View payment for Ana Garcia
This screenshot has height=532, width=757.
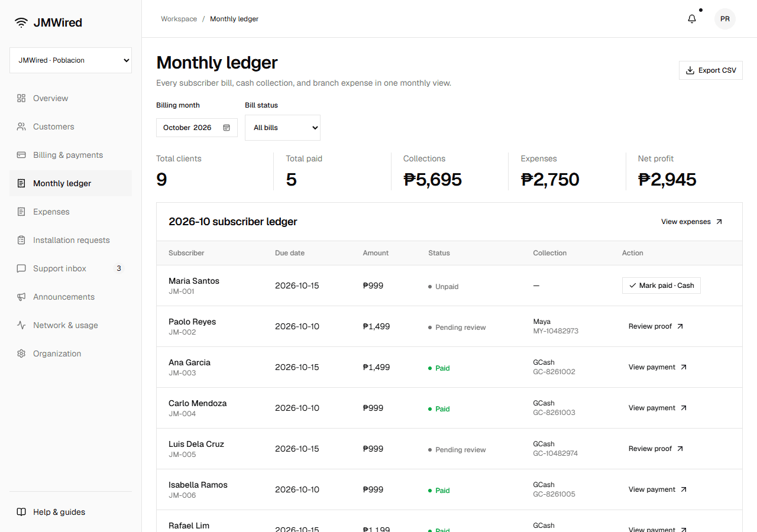(x=658, y=367)
